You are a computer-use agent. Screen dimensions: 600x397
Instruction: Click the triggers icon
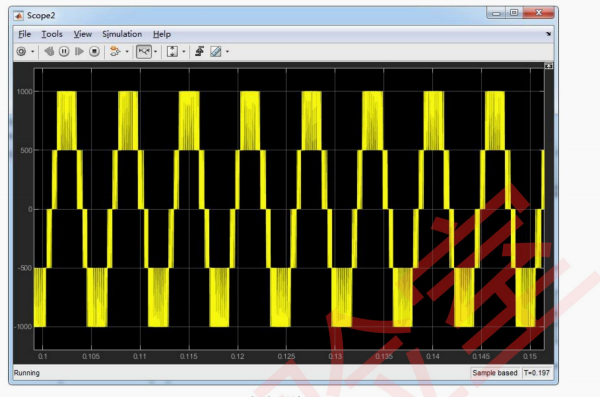(199, 51)
